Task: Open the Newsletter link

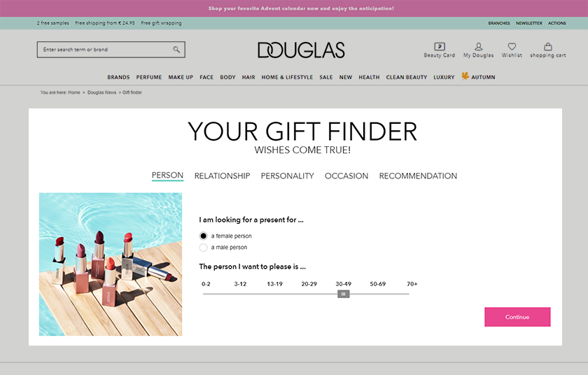Action: pyautogui.click(x=528, y=23)
